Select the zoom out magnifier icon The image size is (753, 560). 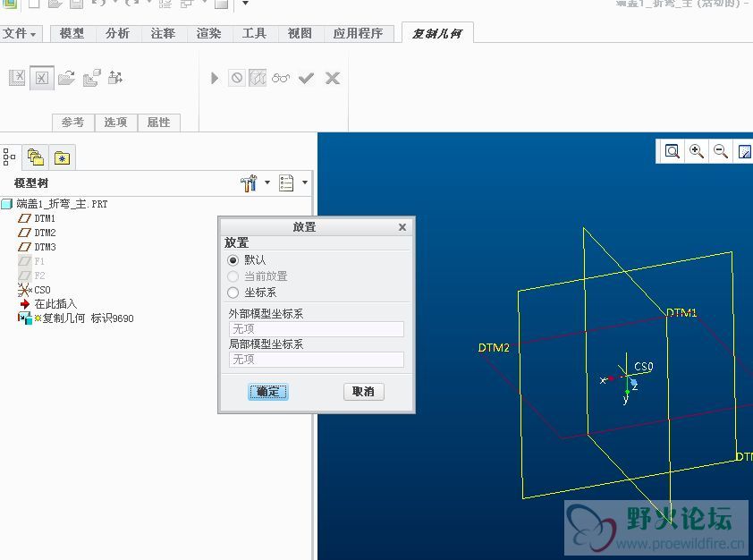tap(720, 151)
